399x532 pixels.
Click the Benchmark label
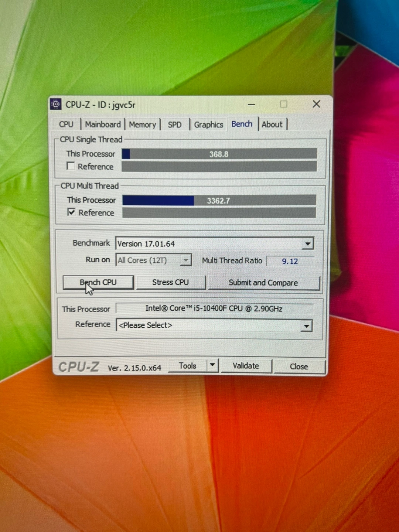click(91, 243)
